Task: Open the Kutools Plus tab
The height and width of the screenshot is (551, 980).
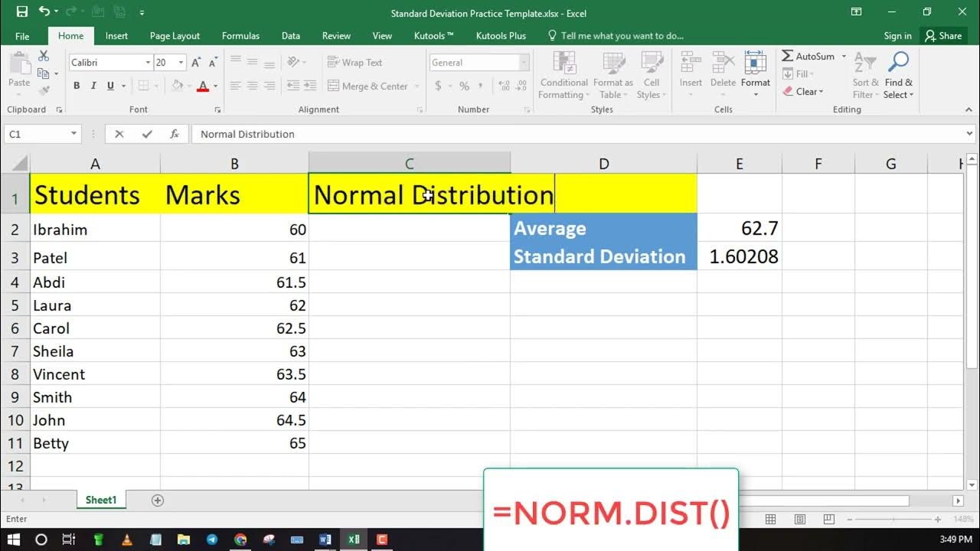Action: click(x=501, y=35)
